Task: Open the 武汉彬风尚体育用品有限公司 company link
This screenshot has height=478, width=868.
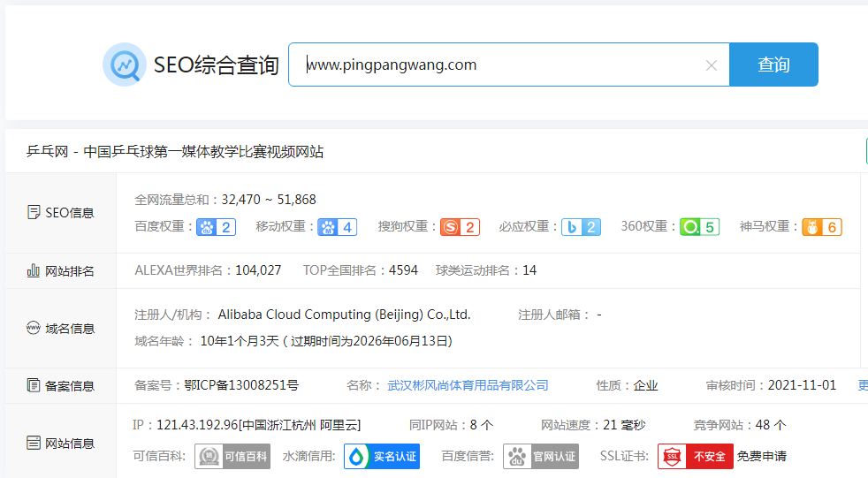Action: [468, 385]
